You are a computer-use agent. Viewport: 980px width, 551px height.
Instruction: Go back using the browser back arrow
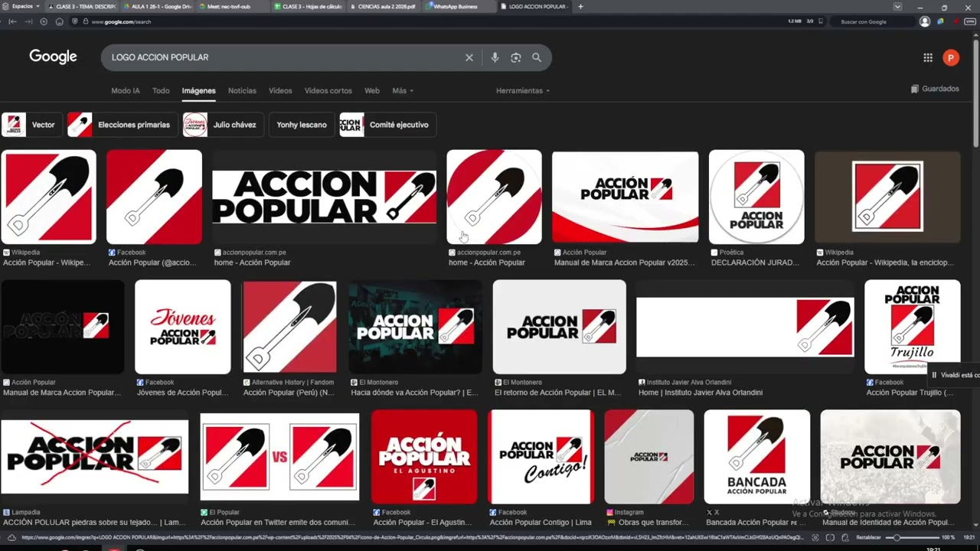tap(13, 21)
